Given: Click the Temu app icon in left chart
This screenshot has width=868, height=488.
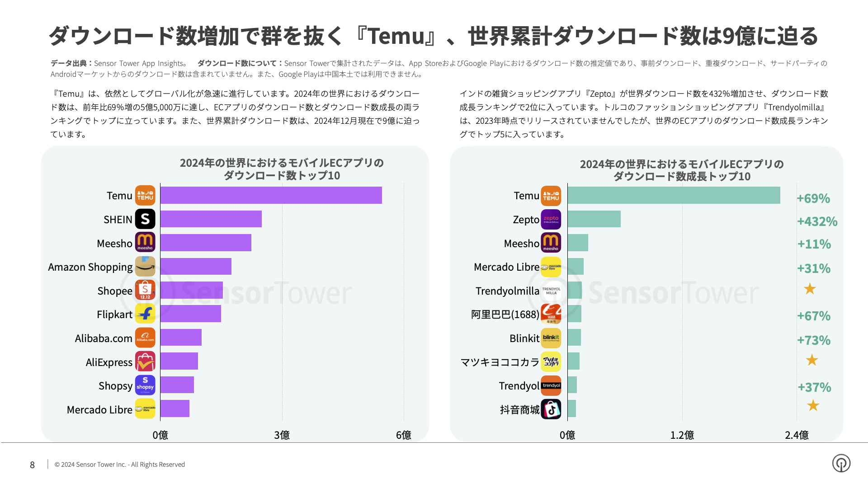Looking at the screenshot, I should tap(145, 195).
